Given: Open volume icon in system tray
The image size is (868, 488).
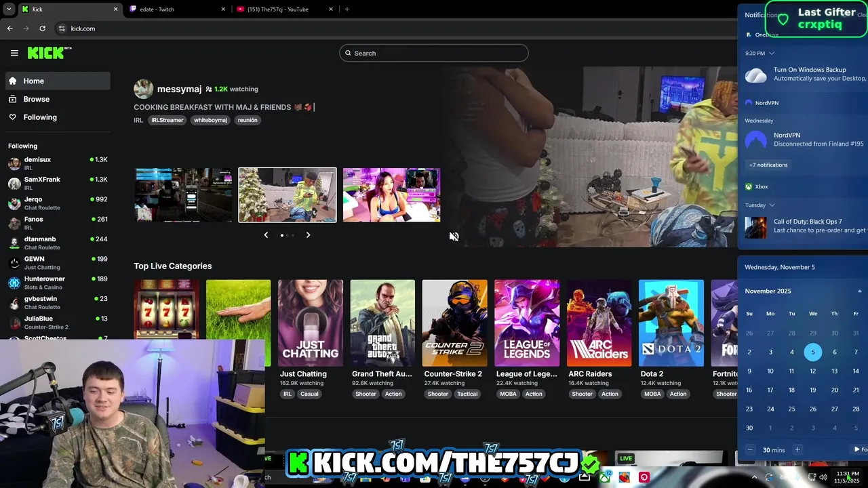Looking at the screenshot, I should 823,477.
